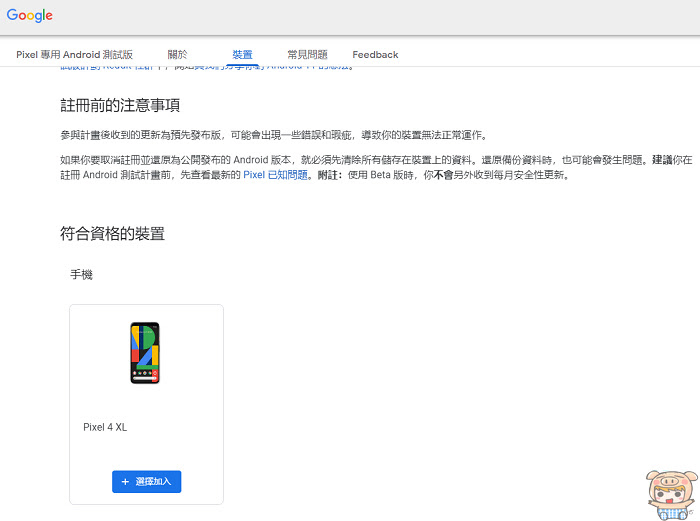700x521 pixels.
Task: Click the paragraph beginning 參與計畫後收到的更新
Action: pos(274,135)
